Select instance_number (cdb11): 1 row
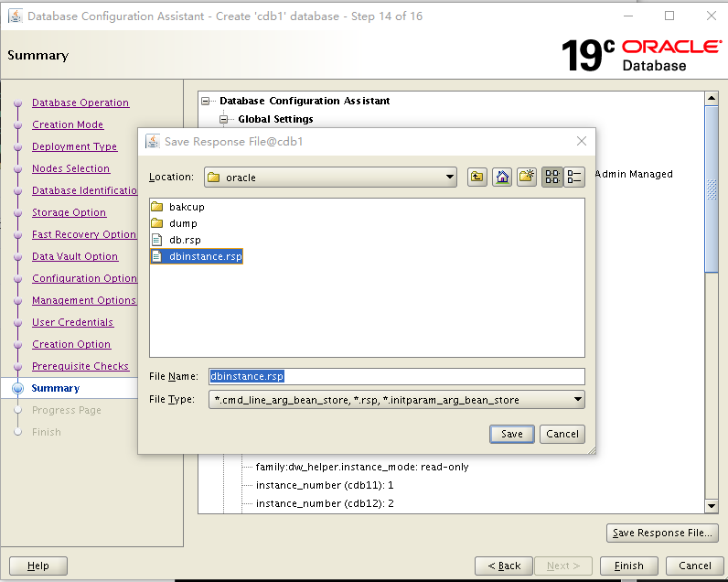 [x=325, y=485]
